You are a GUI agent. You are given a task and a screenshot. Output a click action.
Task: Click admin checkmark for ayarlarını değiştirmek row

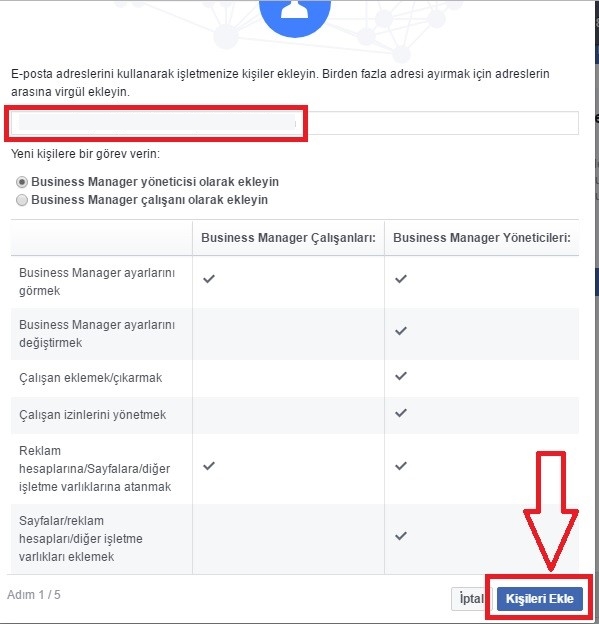coord(401,331)
